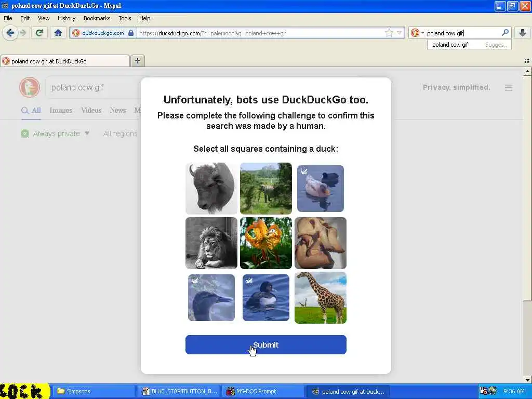Click the Privacy, simplified. link
This screenshot has height=399, width=532.
coord(456,87)
